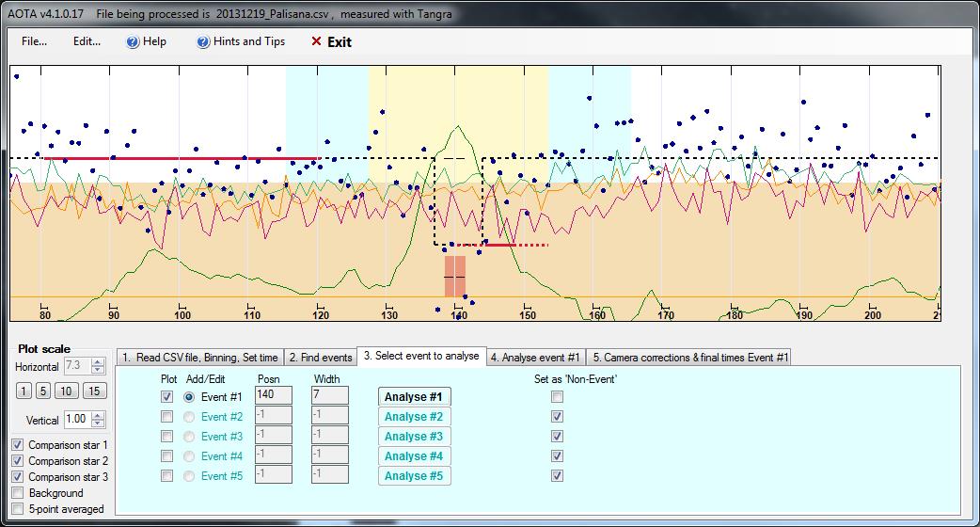Toggle Comparison star 1 checkbox
This screenshot has width=980, height=527.
point(18,444)
